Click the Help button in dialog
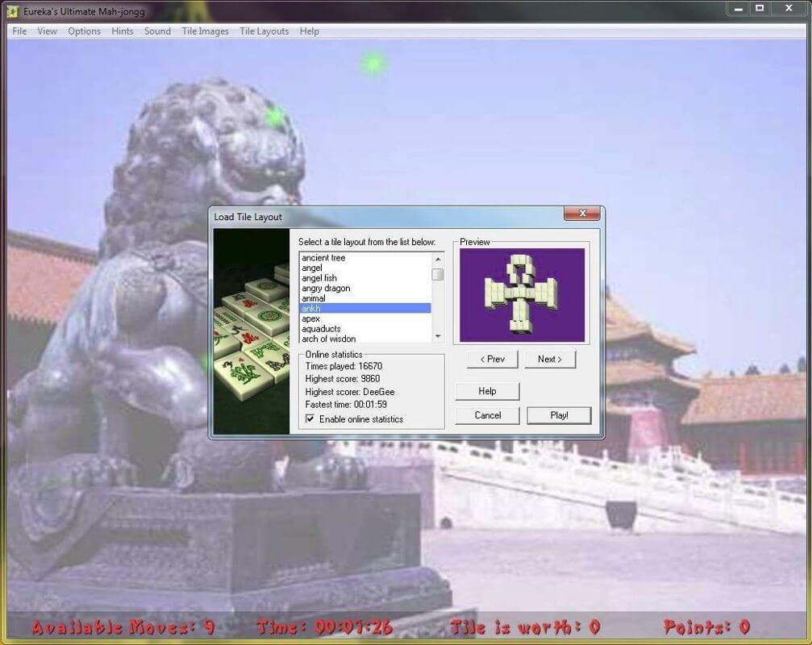812x645 pixels. pos(487,391)
